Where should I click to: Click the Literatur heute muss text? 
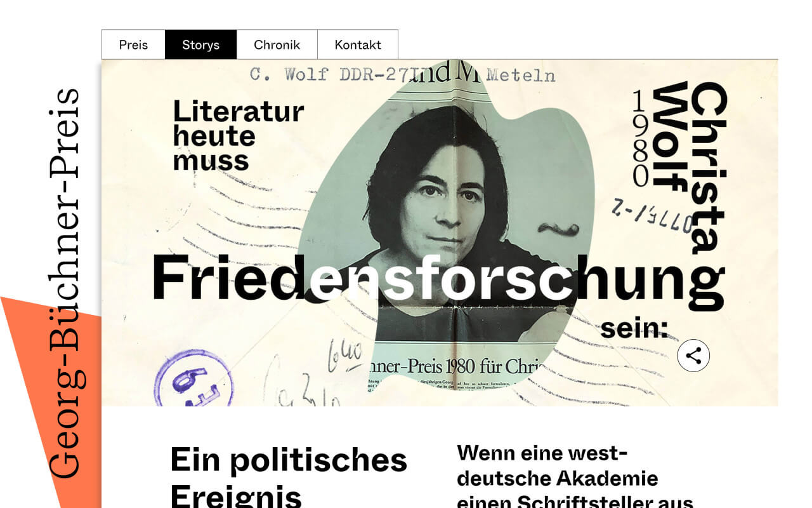click(x=239, y=136)
